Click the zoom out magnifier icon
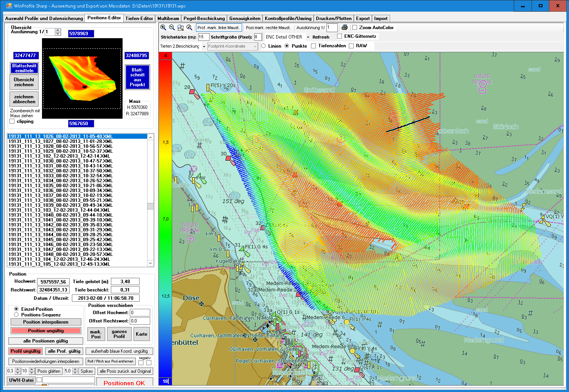 [x=172, y=28]
